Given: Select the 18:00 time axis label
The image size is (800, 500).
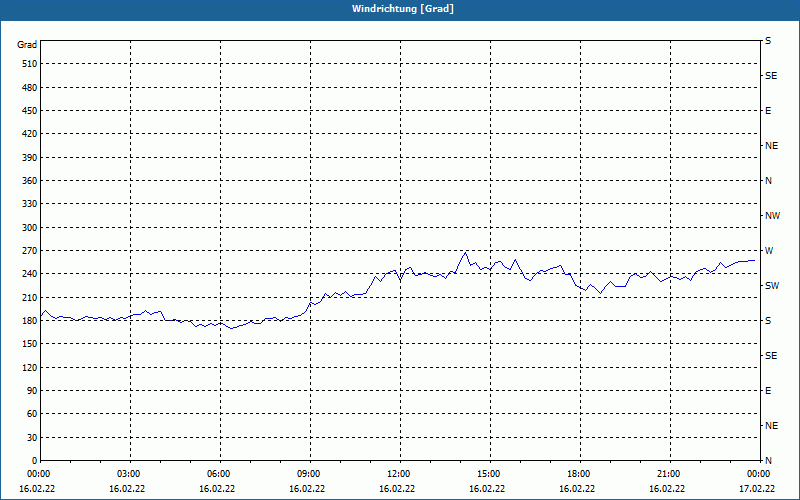Looking at the screenshot, I should 579,474.
